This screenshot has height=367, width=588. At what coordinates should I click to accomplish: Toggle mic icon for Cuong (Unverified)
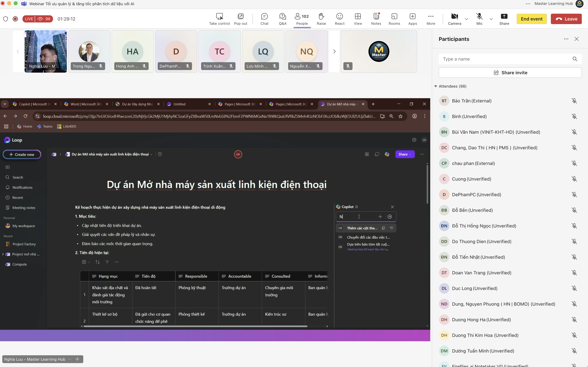pyautogui.click(x=574, y=179)
